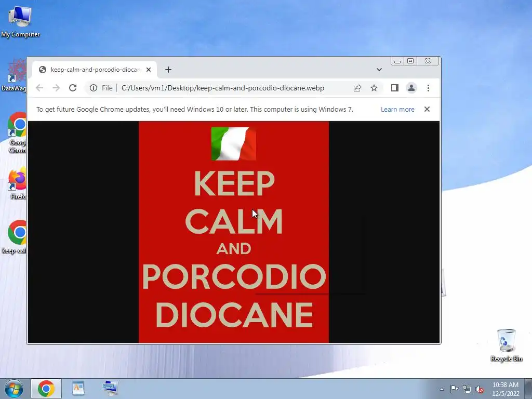Image resolution: width=532 pixels, height=399 pixels.
Task: Open network status tray icon
Action: (467, 389)
